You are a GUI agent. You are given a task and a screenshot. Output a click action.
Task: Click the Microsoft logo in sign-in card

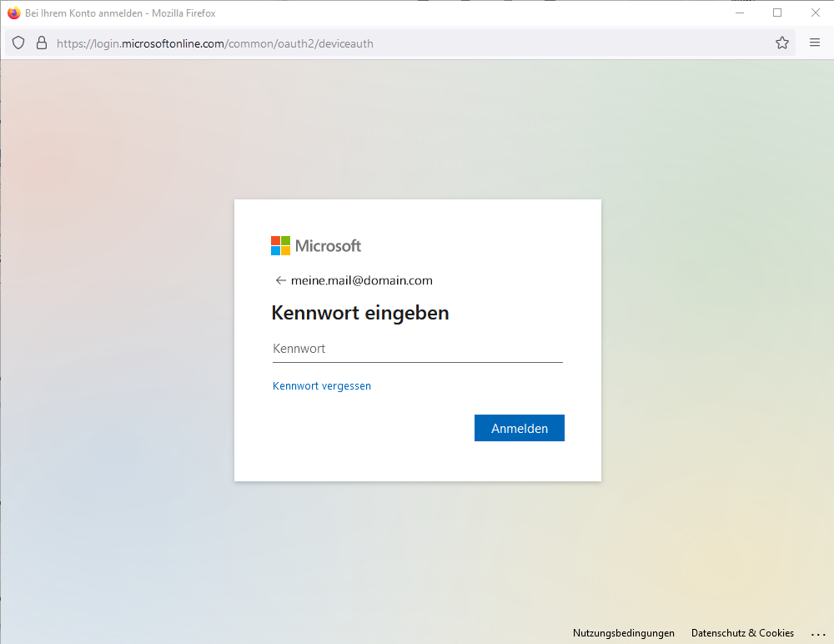click(316, 246)
